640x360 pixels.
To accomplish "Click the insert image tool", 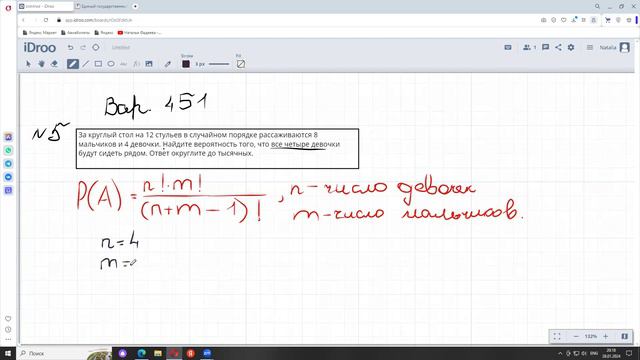I will click(x=149, y=64).
